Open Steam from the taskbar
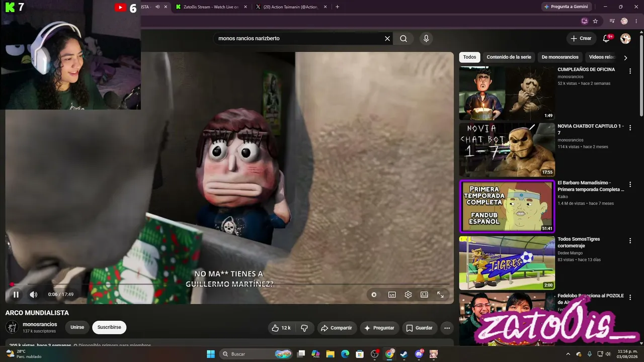The image size is (644, 362). click(404, 354)
